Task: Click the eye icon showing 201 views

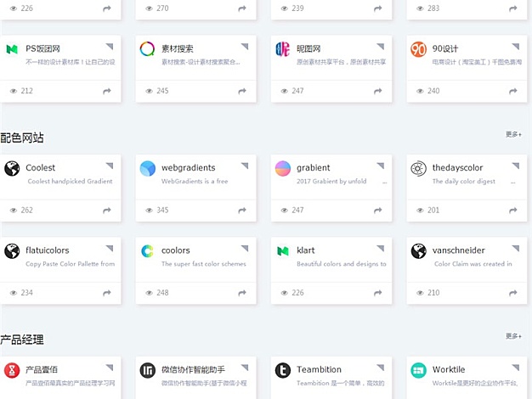Action: click(x=420, y=211)
